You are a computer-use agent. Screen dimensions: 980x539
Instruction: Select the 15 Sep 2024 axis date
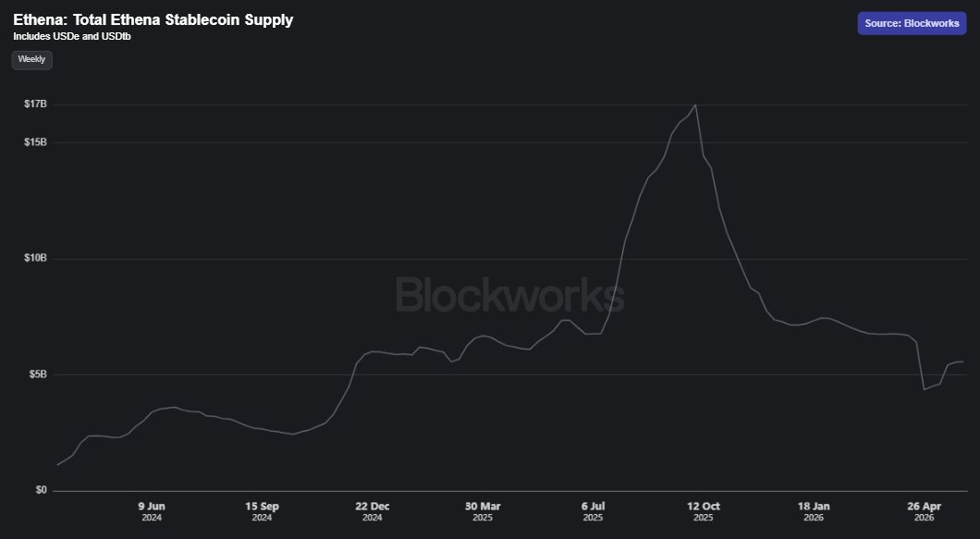[x=262, y=511]
